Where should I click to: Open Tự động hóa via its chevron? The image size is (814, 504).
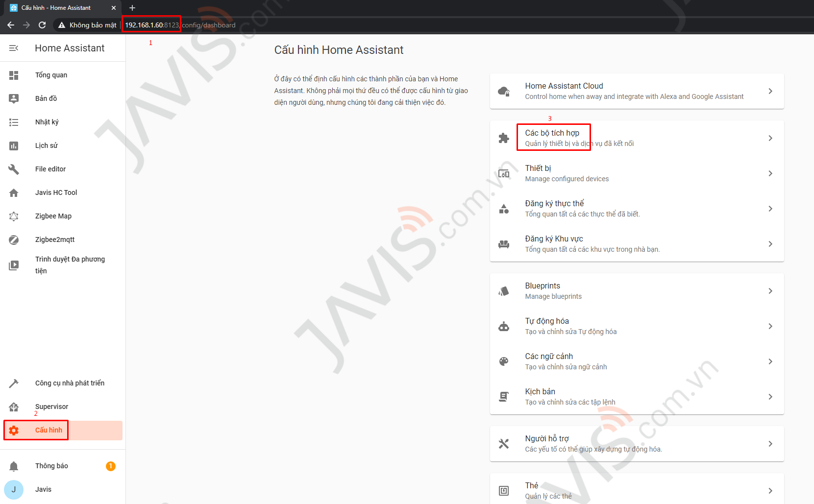click(770, 326)
